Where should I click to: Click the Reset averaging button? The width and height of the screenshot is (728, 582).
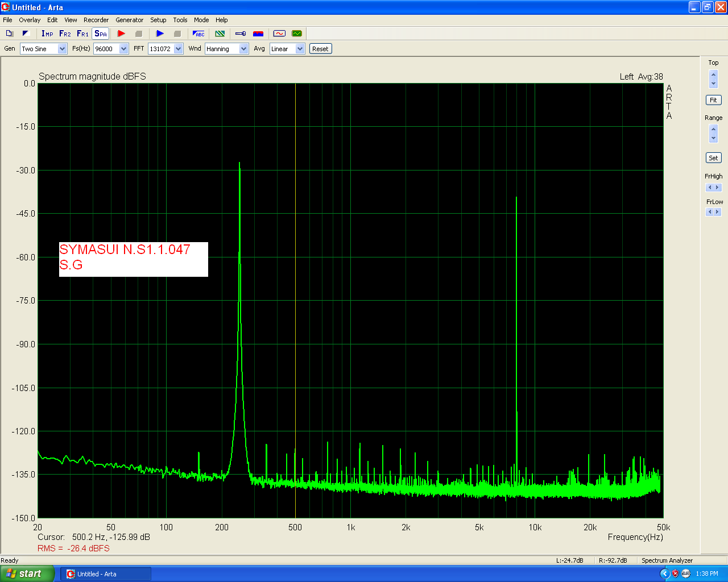click(320, 49)
